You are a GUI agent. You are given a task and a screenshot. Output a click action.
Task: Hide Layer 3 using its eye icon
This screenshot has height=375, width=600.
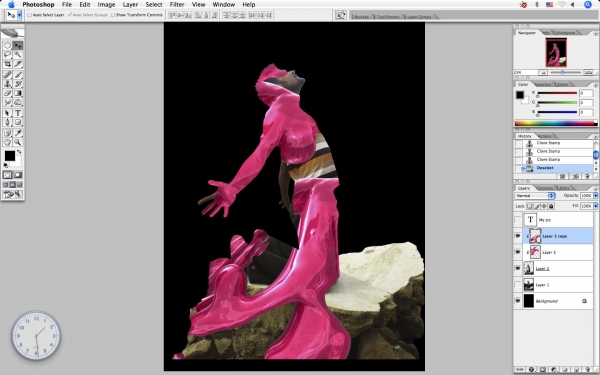click(x=517, y=252)
